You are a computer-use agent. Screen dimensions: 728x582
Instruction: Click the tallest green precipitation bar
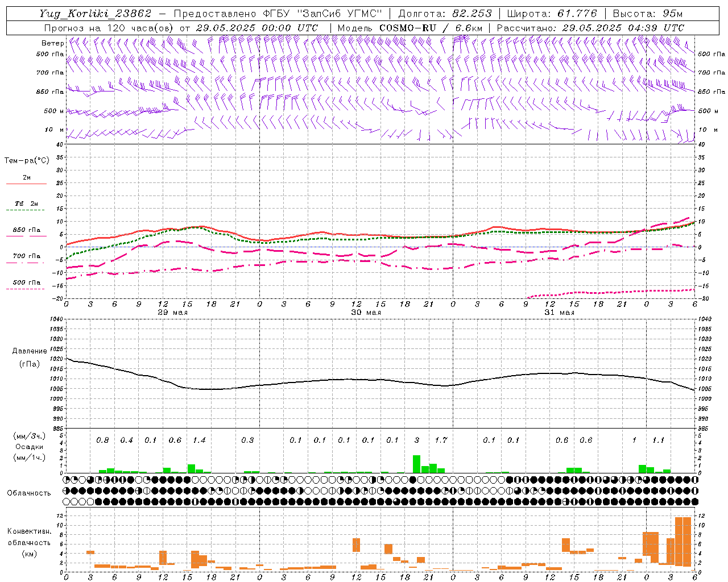tap(416, 464)
